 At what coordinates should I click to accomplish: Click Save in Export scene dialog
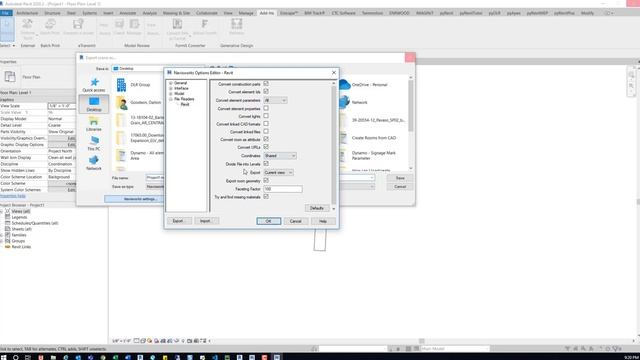click(400, 178)
